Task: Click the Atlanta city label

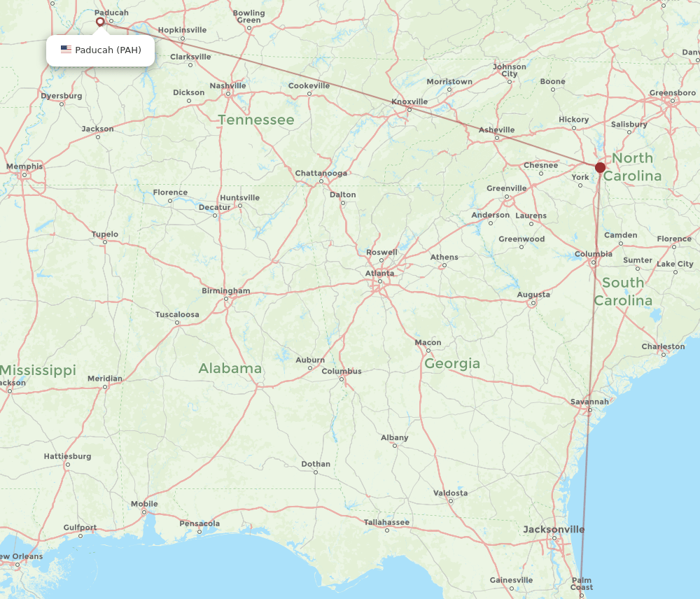Action: (x=379, y=273)
